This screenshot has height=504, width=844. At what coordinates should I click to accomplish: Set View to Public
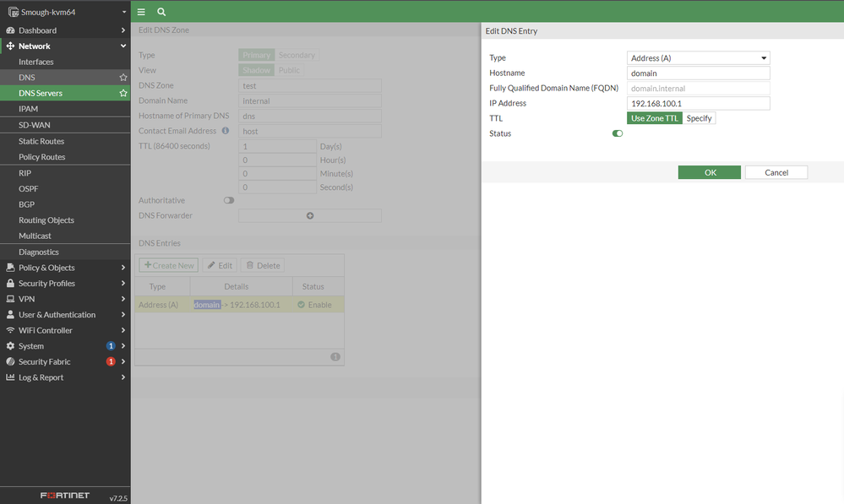(289, 70)
